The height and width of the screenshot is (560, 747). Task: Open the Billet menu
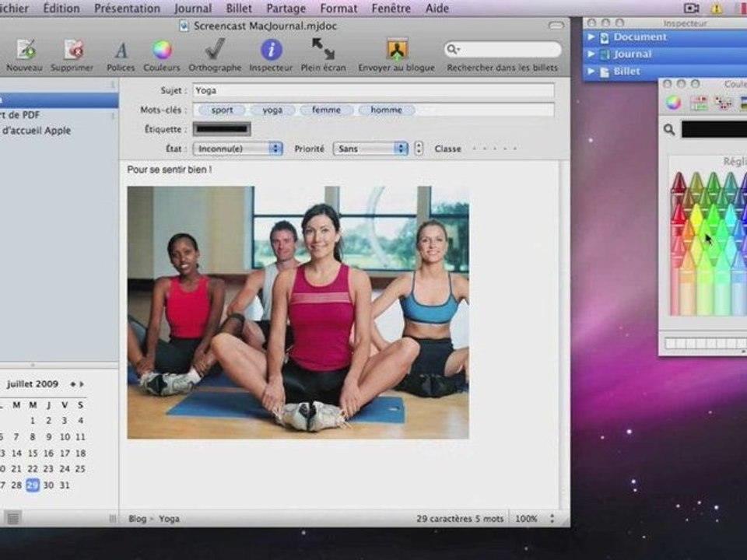(239, 8)
